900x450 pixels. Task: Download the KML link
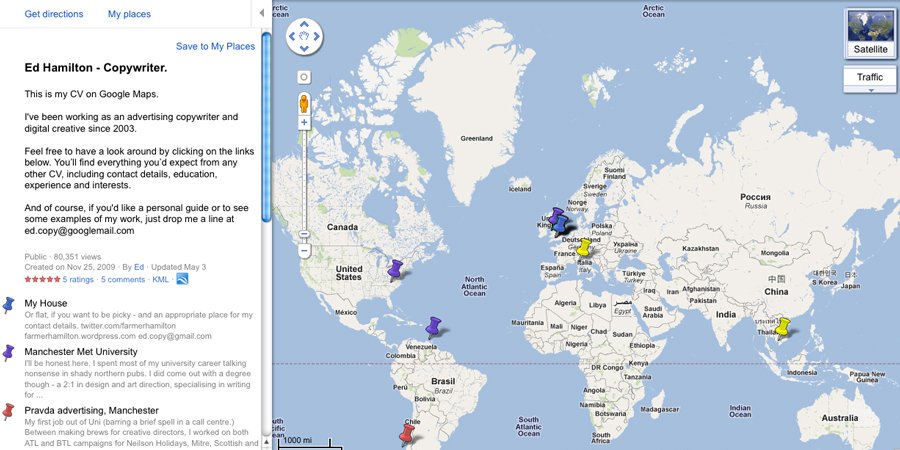[160, 280]
